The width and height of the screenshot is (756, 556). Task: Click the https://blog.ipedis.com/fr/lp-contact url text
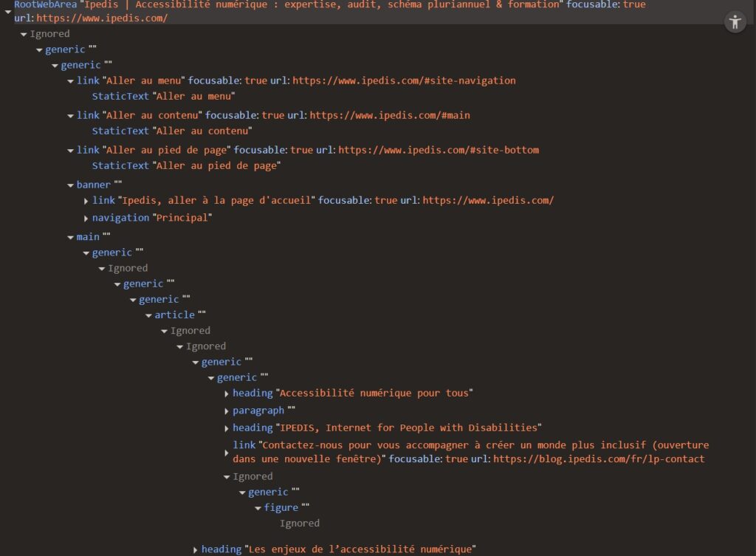tap(599, 459)
